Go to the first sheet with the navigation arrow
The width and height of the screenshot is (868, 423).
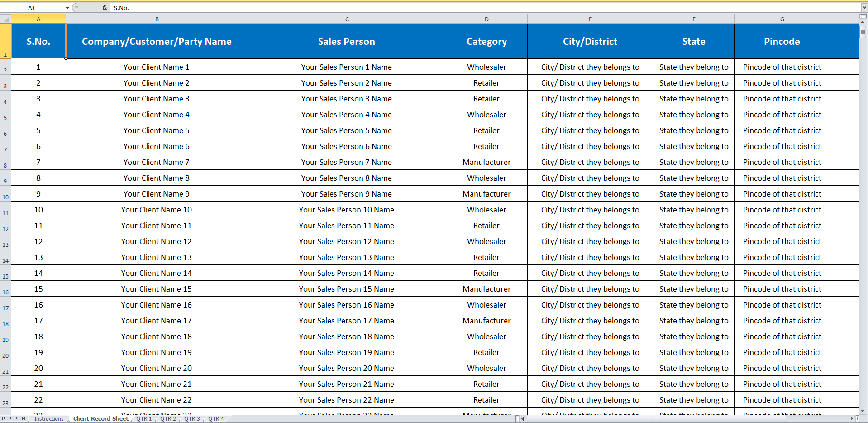4,418
